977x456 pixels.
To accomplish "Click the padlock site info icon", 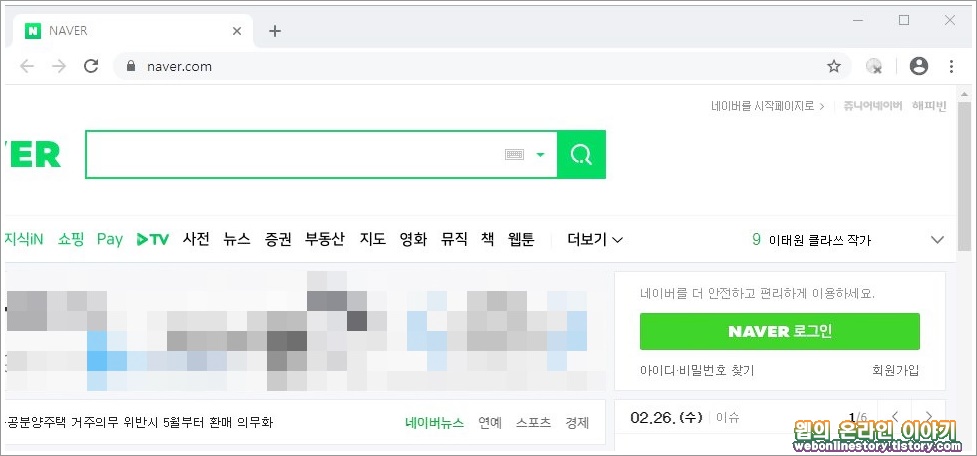I will click(130, 66).
